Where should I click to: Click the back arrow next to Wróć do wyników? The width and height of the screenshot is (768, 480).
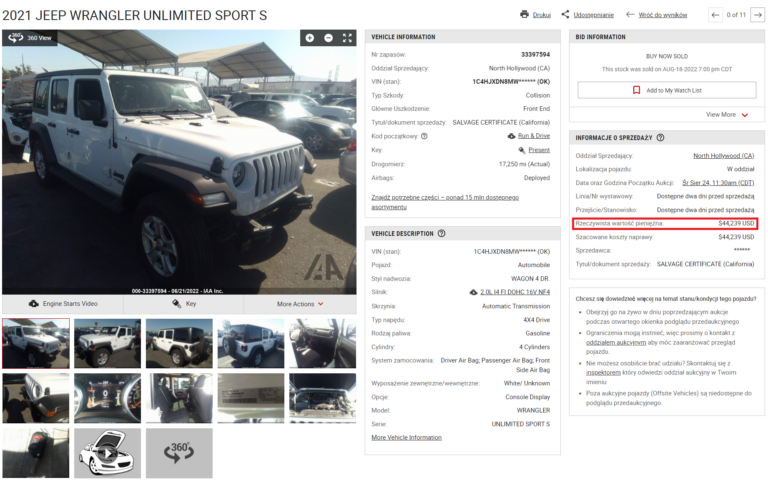click(x=630, y=14)
